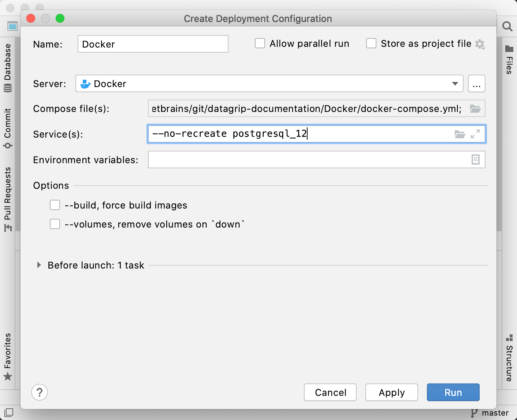Enable --volumes remove volumes on down
The image size is (517, 420).
55,224
